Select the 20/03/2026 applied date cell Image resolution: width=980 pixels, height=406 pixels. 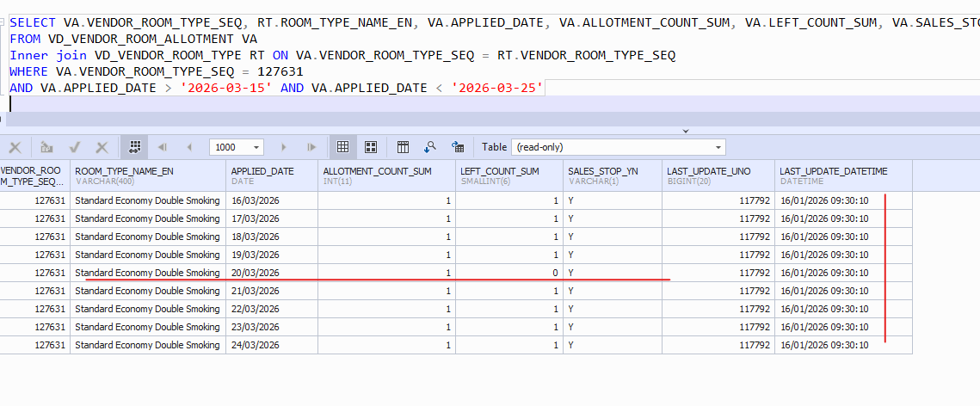click(255, 273)
